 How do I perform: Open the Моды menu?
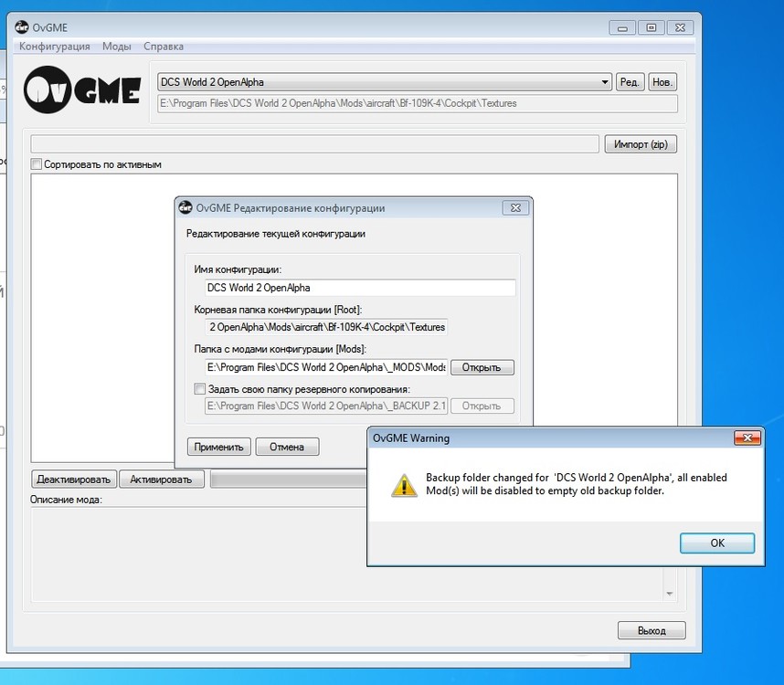pos(116,47)
